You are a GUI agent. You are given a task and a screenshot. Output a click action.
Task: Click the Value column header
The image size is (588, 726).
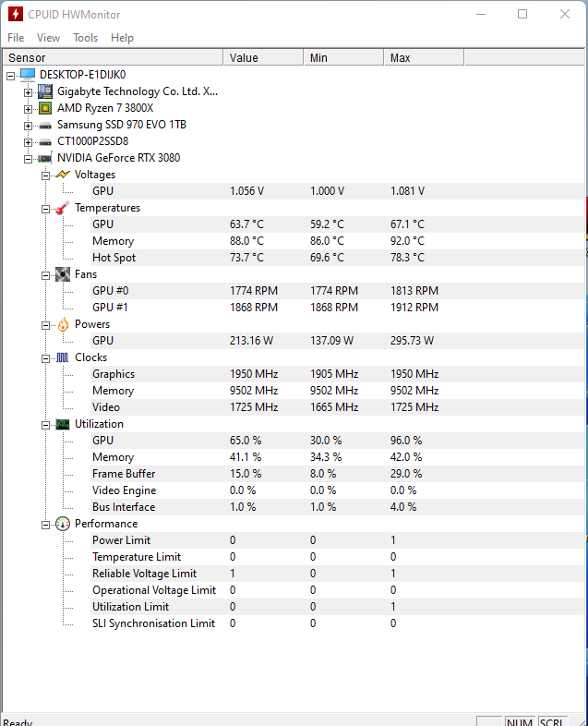264,58
